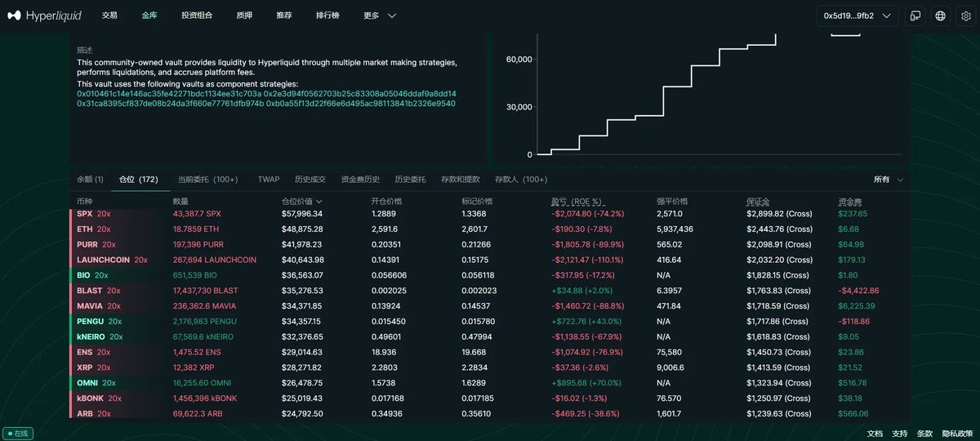Image resolution: width=980 pixels, height=441 pixels.
Task: Open the 文档 footer link
Action: pyautogui.click(x=874, y=434)
